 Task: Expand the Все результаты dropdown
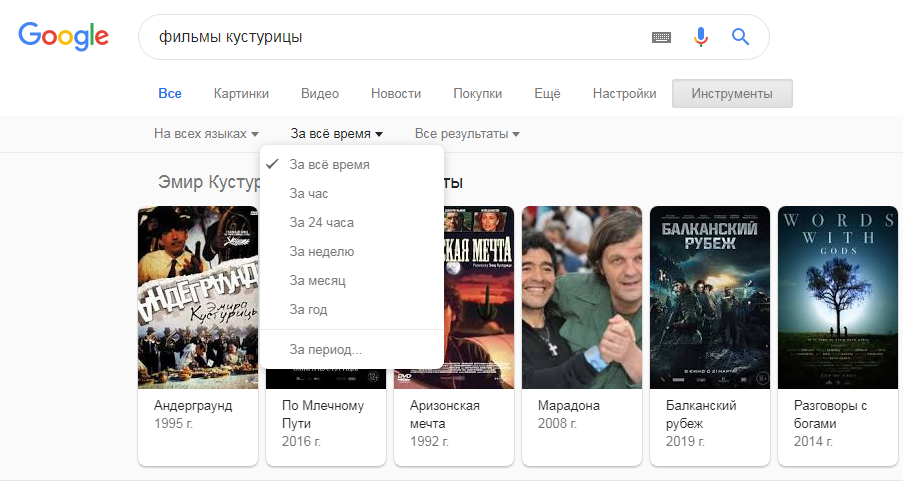(x=466, y=134)
